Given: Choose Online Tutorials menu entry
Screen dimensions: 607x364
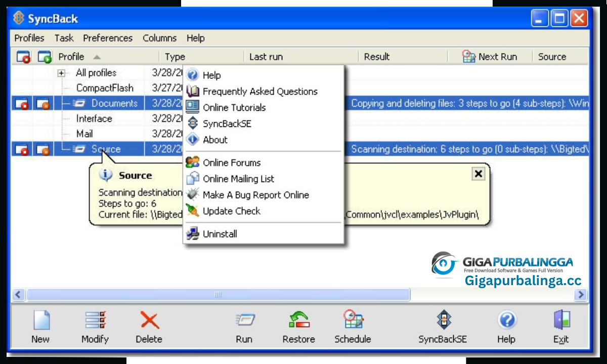Looking at the screenshot, I should pyautogui.click(x=264, y=108).
